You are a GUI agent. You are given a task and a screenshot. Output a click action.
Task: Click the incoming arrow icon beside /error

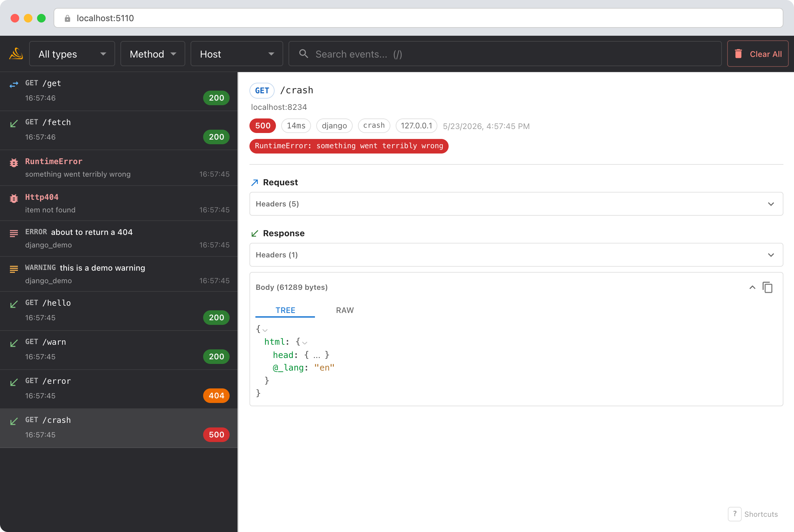(14, 382)
